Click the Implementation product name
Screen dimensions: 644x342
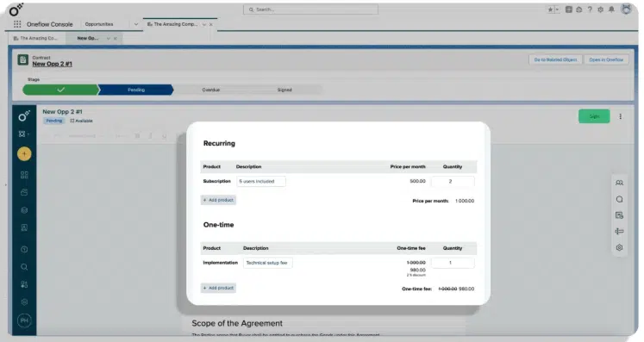point(220,263)
